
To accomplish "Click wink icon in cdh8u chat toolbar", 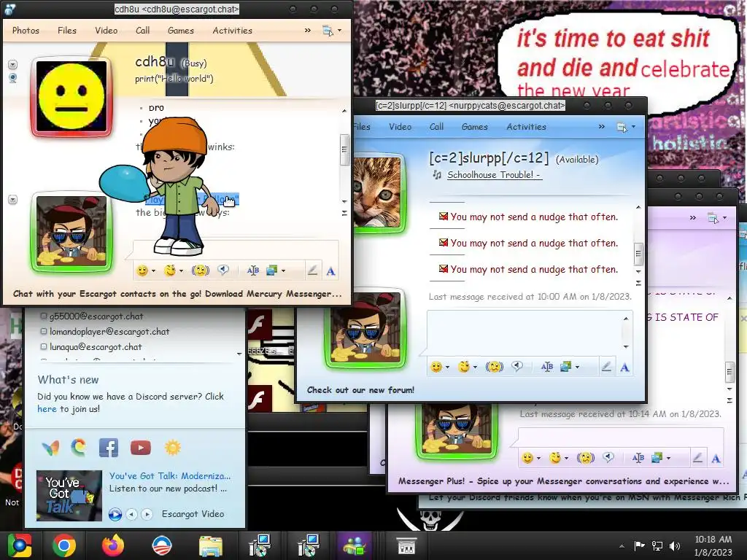I will coord(169,271).
